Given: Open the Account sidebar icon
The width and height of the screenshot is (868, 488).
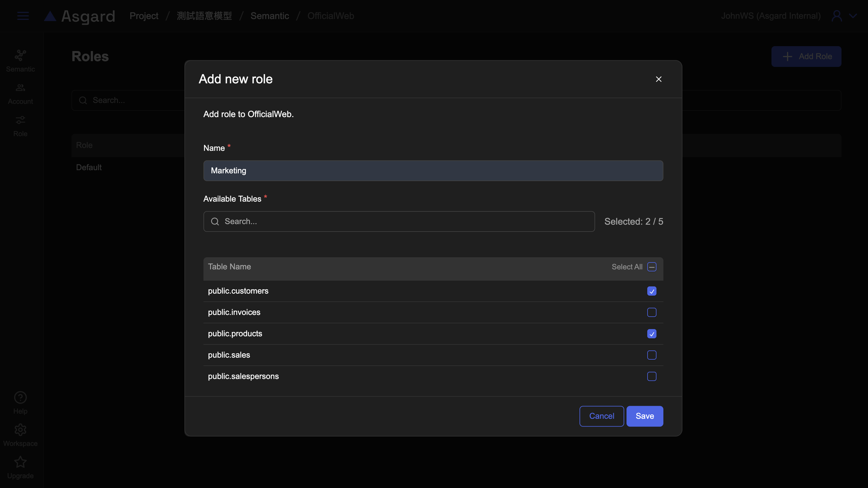Looking at the screenshot, I should tap(20, 88).
